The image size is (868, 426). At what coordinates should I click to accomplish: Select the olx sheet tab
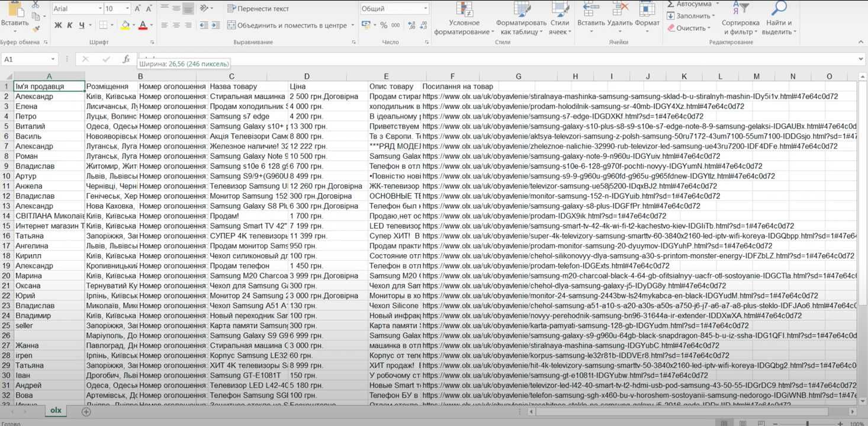pos(56,411)
